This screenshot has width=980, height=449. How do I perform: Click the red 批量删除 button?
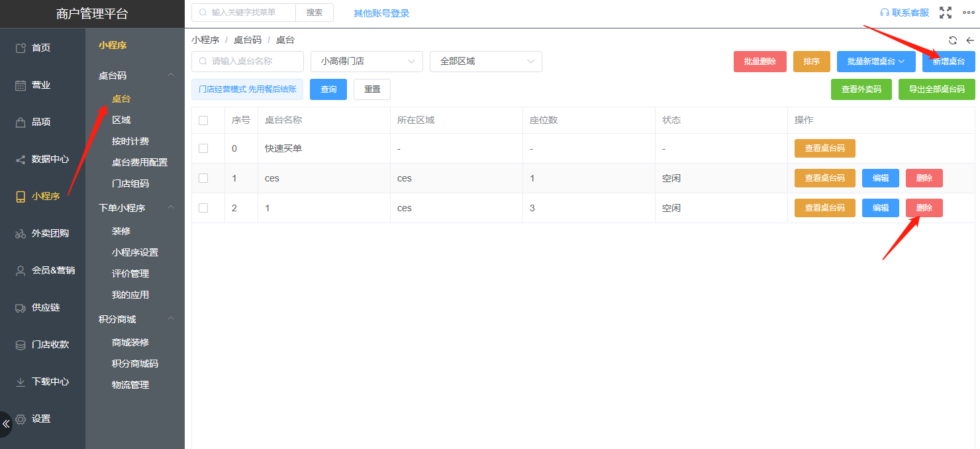760,62
